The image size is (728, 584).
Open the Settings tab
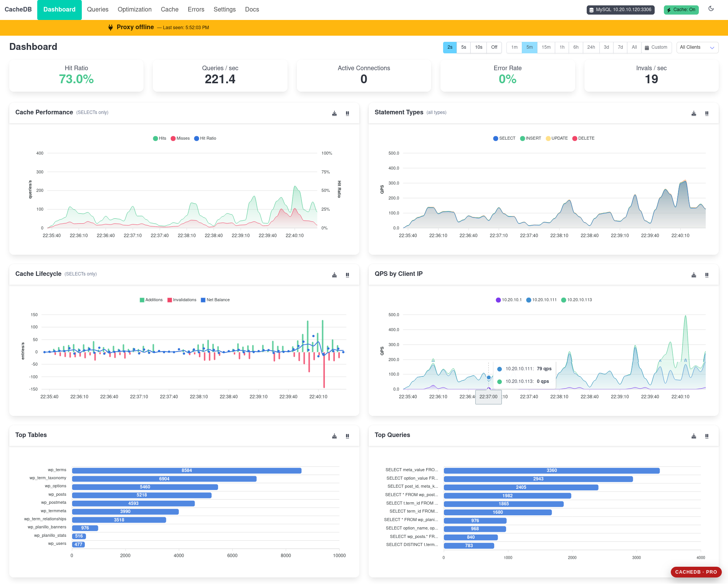point(225,10)
